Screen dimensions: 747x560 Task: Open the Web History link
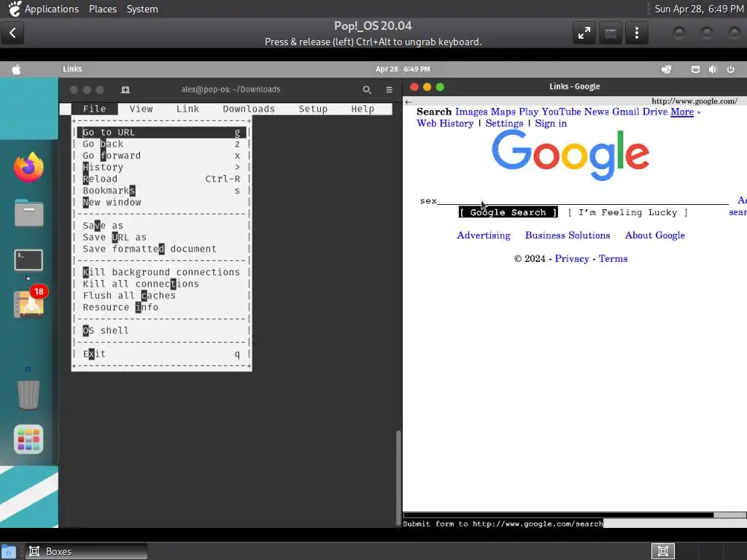445,123
